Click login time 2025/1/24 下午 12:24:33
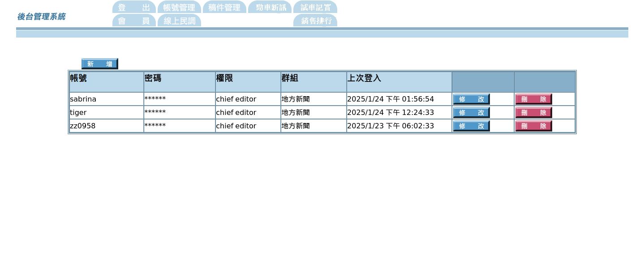The width and height of the screenshot is (644, 280). tap(391, 113)
